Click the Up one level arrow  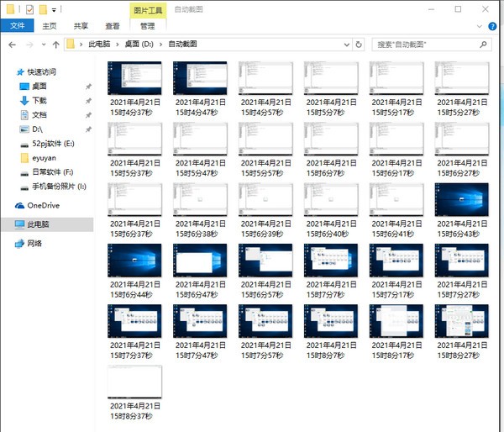click(55, 44)
